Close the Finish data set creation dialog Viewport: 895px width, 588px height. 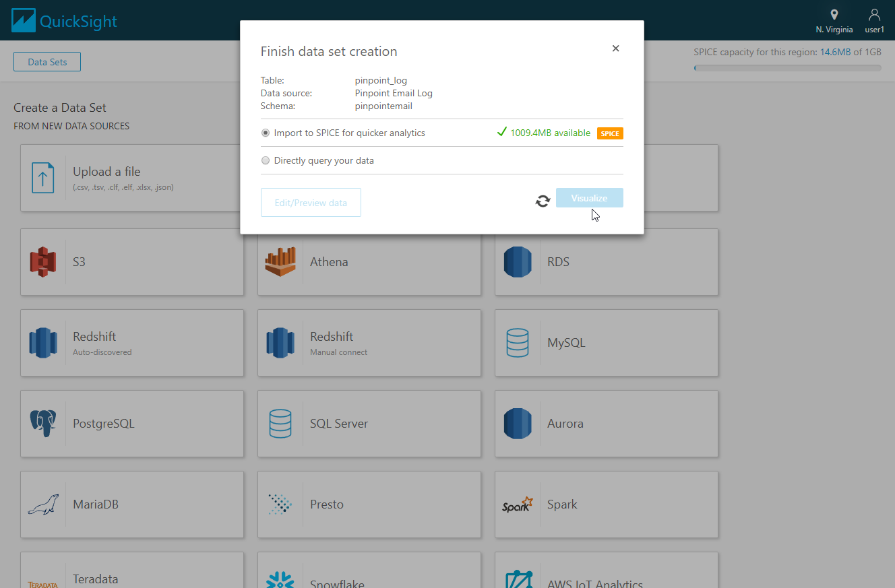[x=615, y=48]
